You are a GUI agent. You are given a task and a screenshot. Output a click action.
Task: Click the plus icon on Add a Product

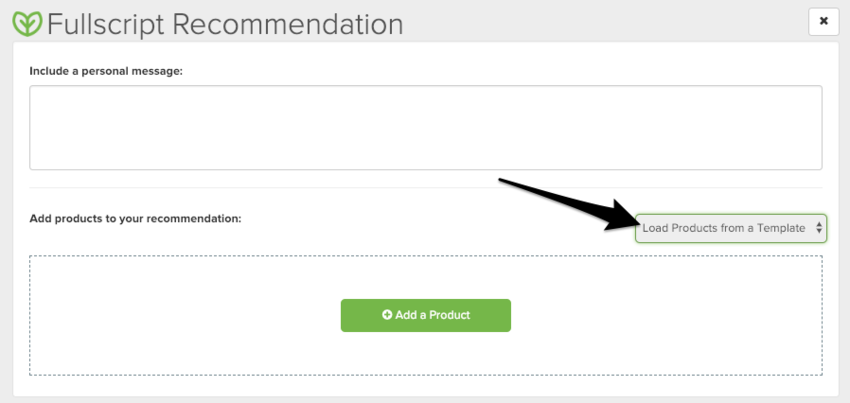pos(387,315)
